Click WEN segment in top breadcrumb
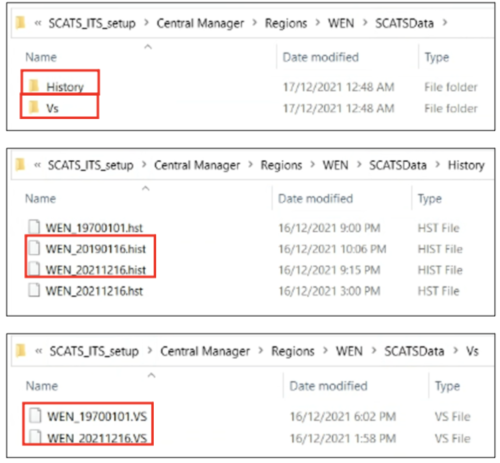Viewport: 500px width, 463px height. click(341, 23)
